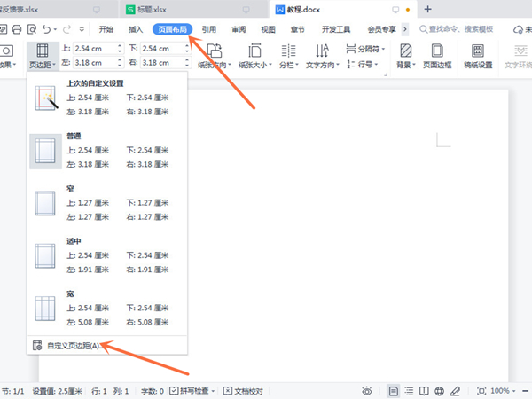Click the 页边距 margins icon

click(x=41, y=55)
